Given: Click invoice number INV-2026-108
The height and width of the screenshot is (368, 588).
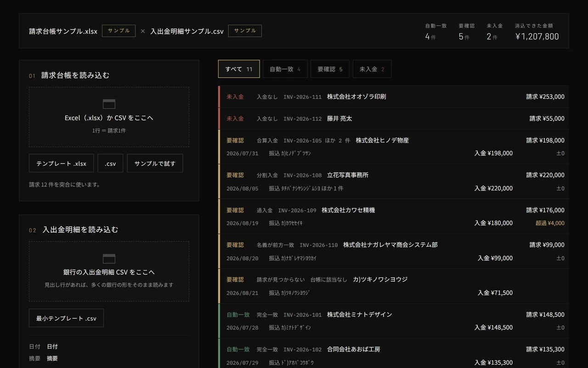Looking at the screenshot, I should (x=302, y=175).
